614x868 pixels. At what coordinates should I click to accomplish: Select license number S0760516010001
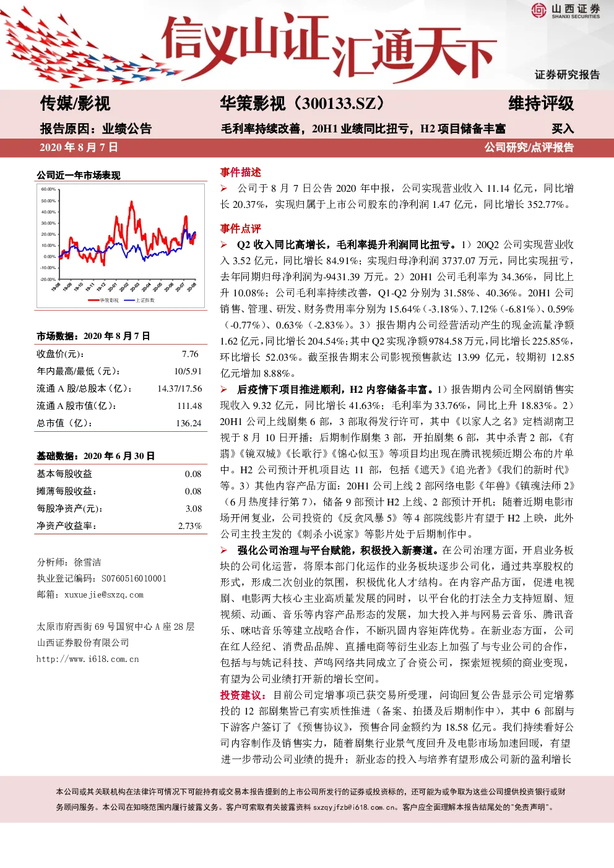[134, 578]
